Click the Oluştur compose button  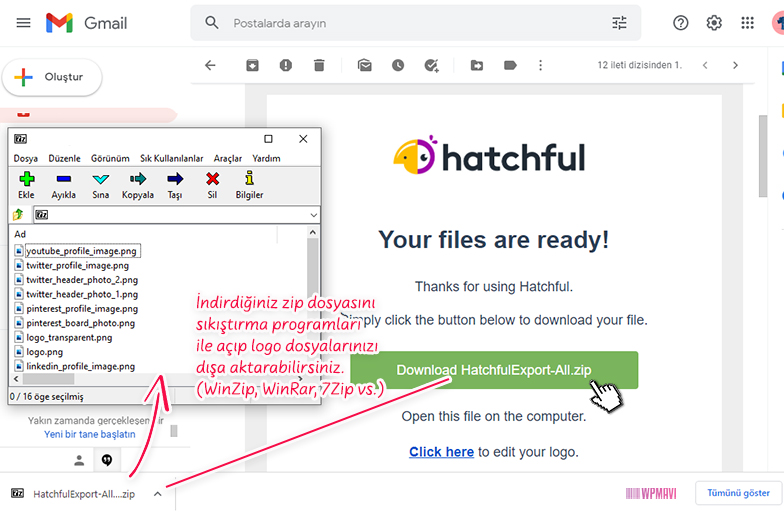(52, 77)
